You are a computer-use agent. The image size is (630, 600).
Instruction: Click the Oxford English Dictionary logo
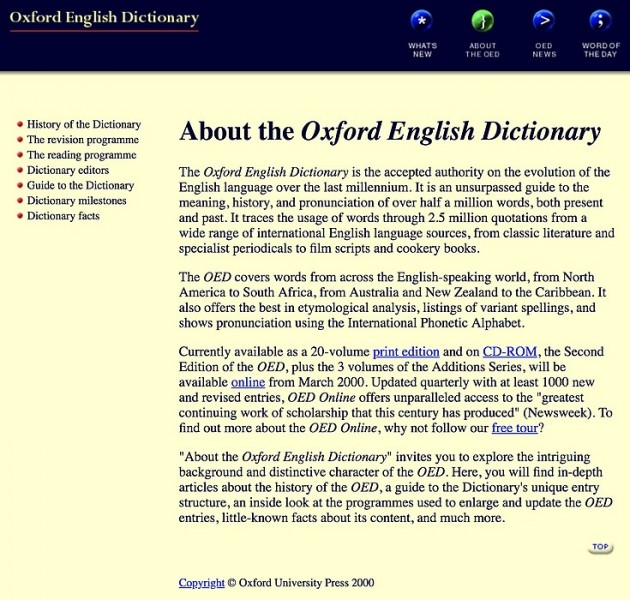pyautogui.click(x=104, y=18)
